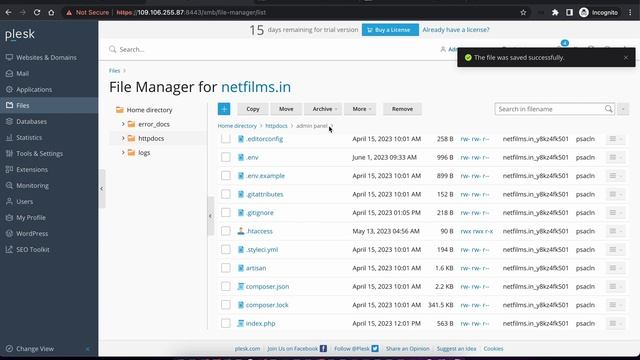Tick the checkbox for .env
The width and height of the screenshot is (640, 360).
(226, 157)
